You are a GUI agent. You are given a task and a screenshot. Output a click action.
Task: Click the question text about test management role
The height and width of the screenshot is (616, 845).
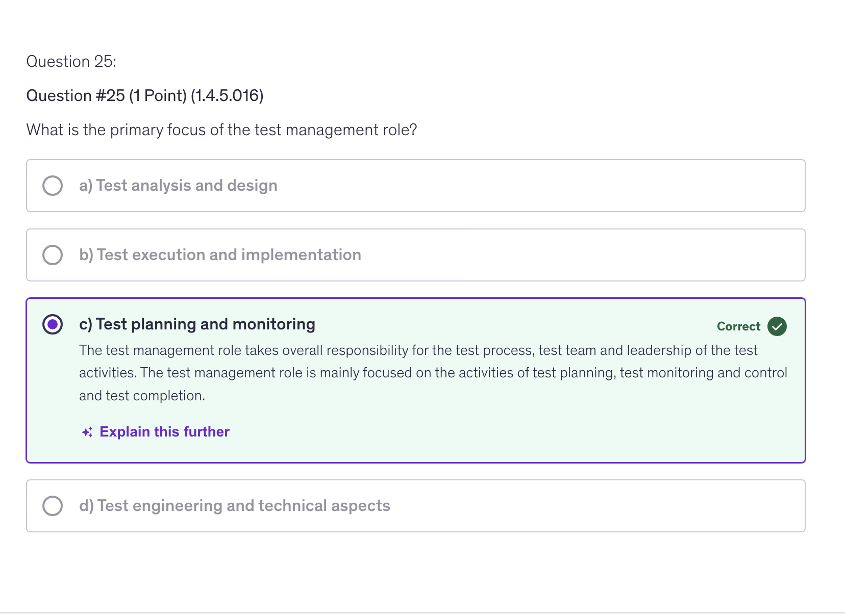[221, 130]
